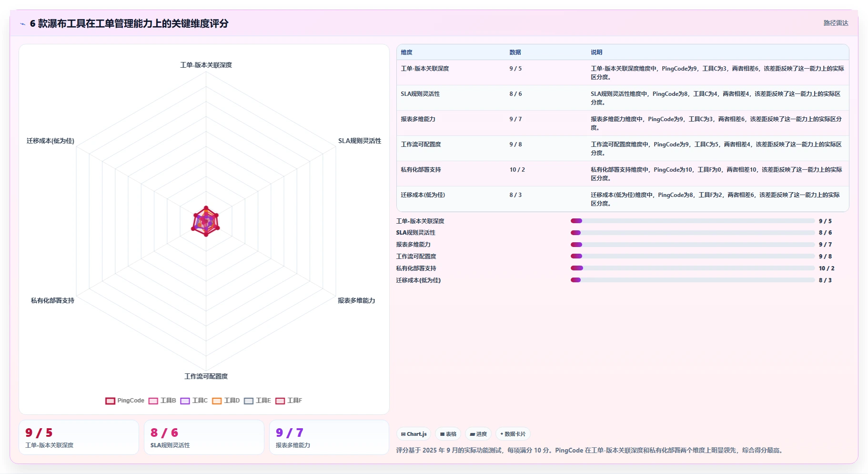
Task: Click the 私有化部署支持 progress bar
Action: (x=693, y=268)
